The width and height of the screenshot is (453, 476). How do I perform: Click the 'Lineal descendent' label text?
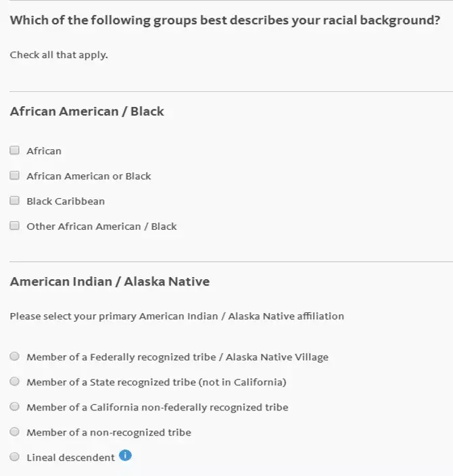pyautogui.click(x=70, y=458)
